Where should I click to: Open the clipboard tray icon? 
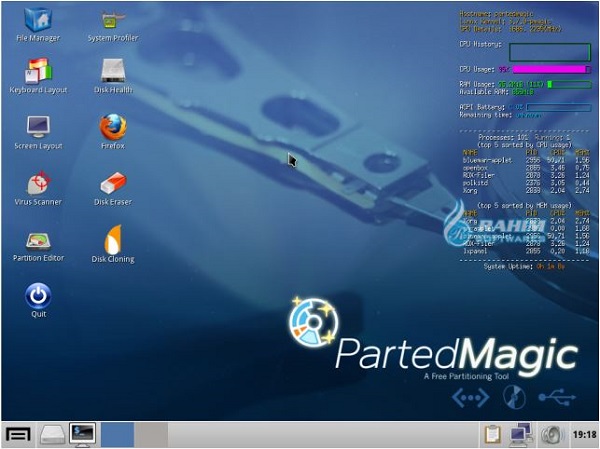[492, 434]
